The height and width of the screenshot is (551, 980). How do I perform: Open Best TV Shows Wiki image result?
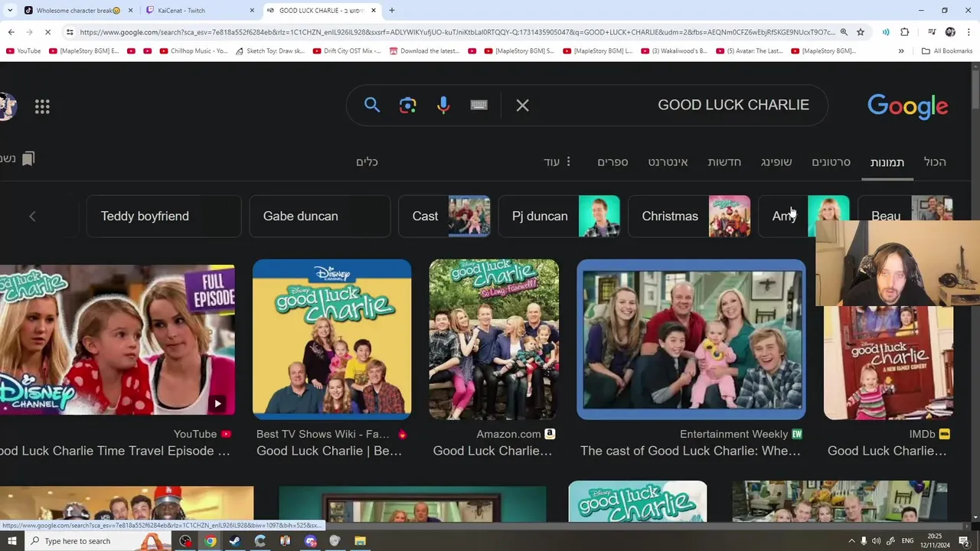332,339
